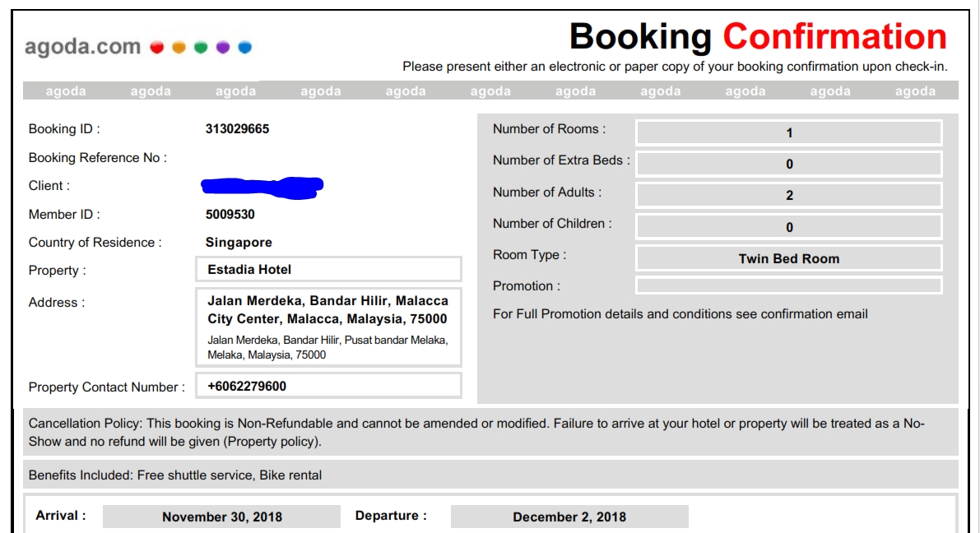
Task: Click the Number of Adults value box
Action: tap(789, 195)
